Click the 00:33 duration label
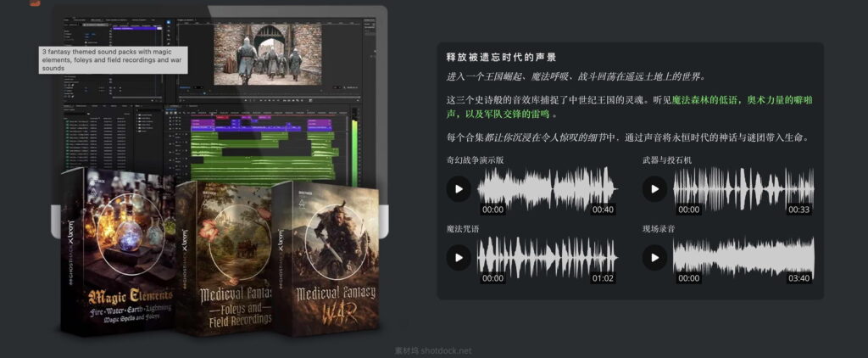Screen dimensions: 868x358 tap(799, 210)
